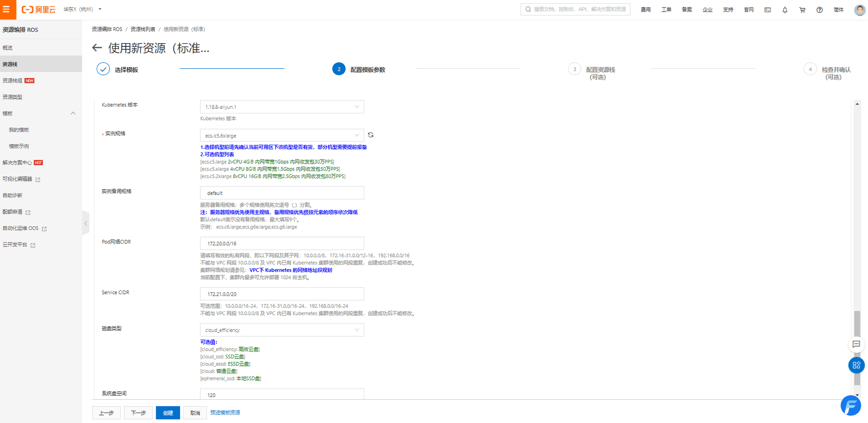Switch language via 简体
Viewport: 868px width, 423px height.
tap(839, 10)
